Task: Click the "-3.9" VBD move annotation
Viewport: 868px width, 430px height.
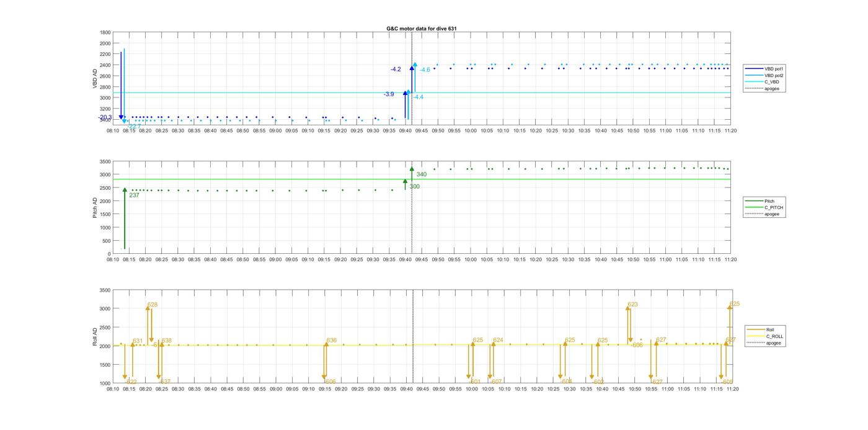Action: 389,94
